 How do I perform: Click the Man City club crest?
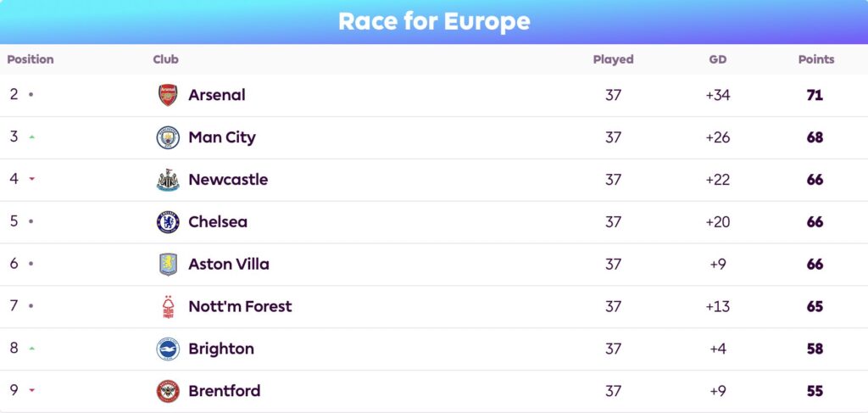168,137
